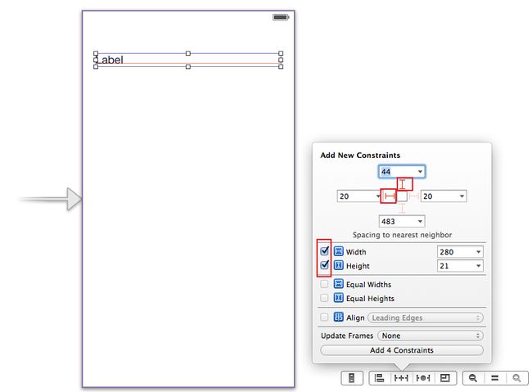
Task: Open Resolve Auto Layout Issues icon
Action: [x=423, y=378]
